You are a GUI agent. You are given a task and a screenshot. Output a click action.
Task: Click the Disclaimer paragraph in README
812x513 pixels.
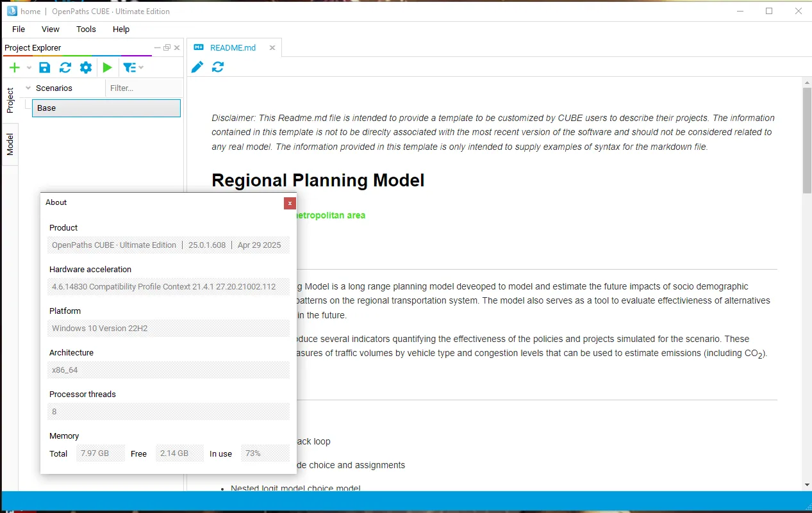(493, 133)
